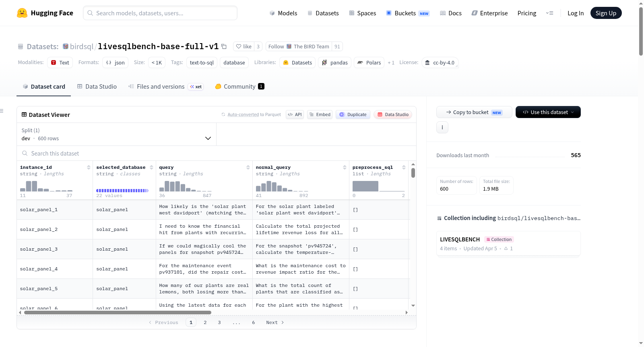Open the API button

point(295,114)
